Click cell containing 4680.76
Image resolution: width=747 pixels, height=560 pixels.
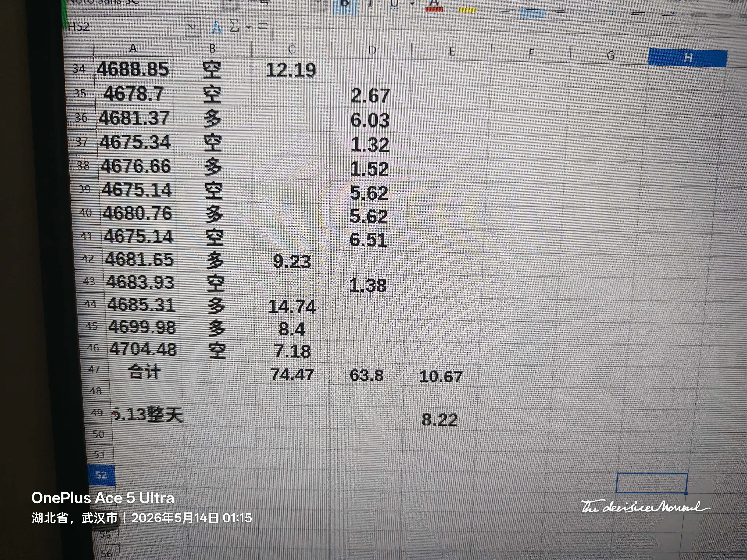tap(138, 213)
